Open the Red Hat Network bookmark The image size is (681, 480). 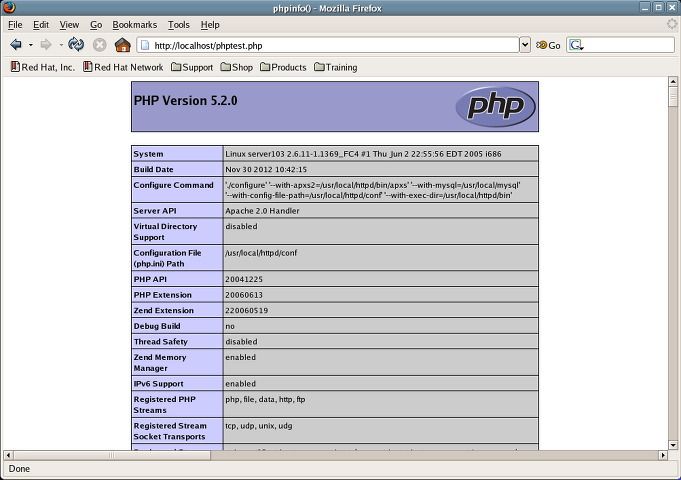[x=123, y=67]
